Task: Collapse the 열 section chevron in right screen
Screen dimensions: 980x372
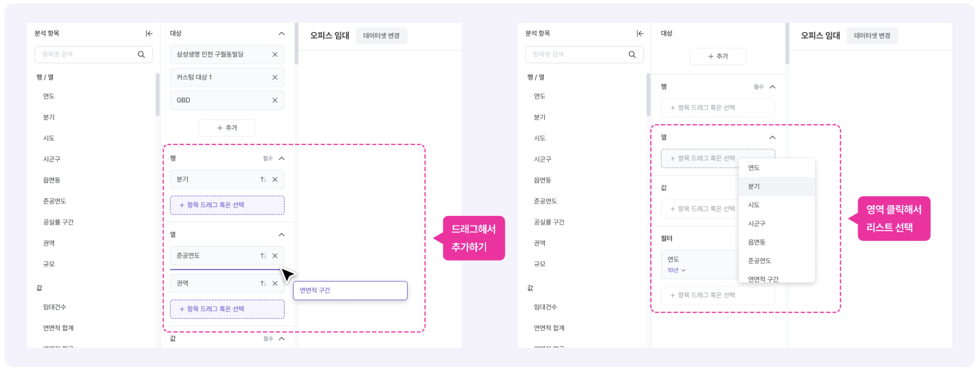Action: click(773, 138)
